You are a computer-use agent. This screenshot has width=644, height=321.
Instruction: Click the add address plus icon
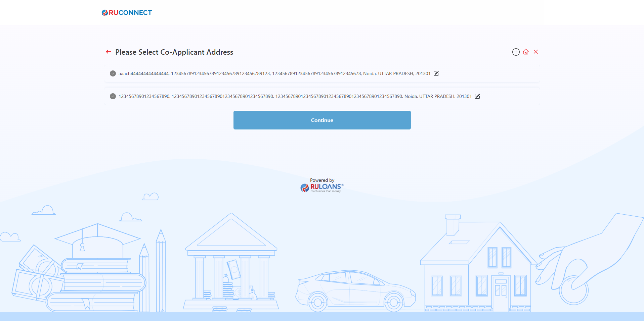tap(516, 52)
